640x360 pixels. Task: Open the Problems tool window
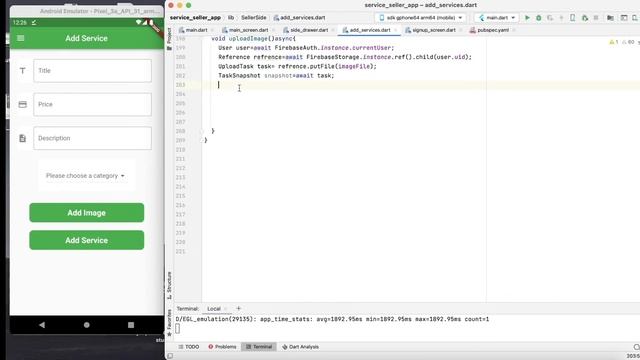pyautogui.click(x=222, y=347)
